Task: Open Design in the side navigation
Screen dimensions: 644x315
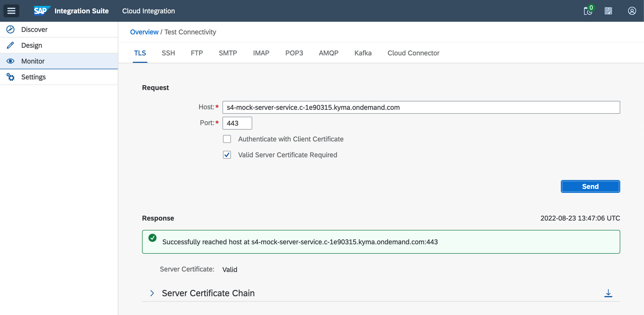Action: [x=59, y=45]
